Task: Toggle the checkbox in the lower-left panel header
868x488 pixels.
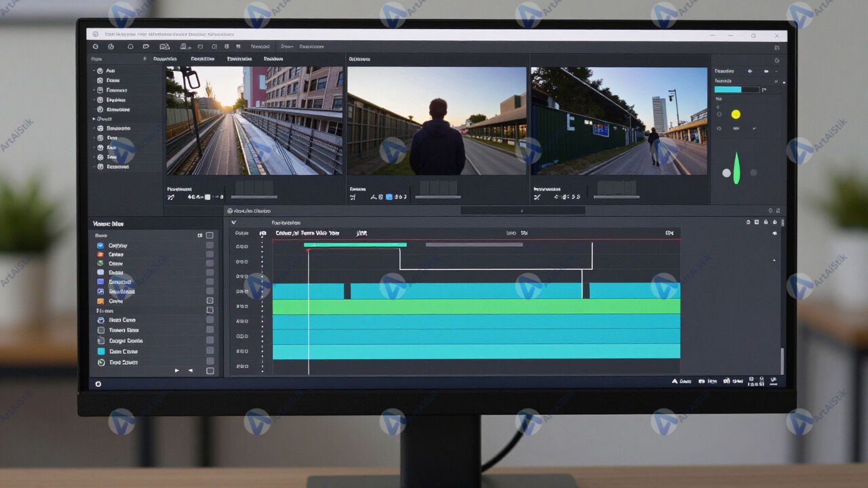Action: [210, 235]
